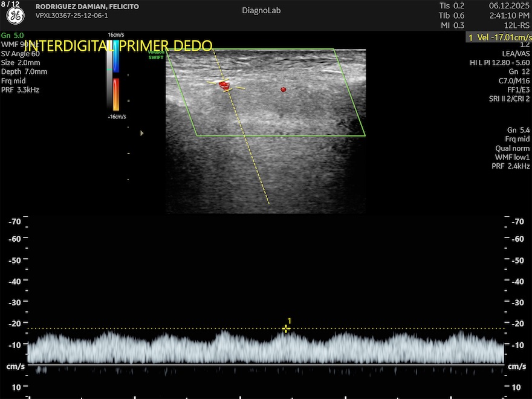Click the Doppler sample volume gate marker
Image resolution: width=532 pixels, height=399 pixels.
[x=225, y=86]
